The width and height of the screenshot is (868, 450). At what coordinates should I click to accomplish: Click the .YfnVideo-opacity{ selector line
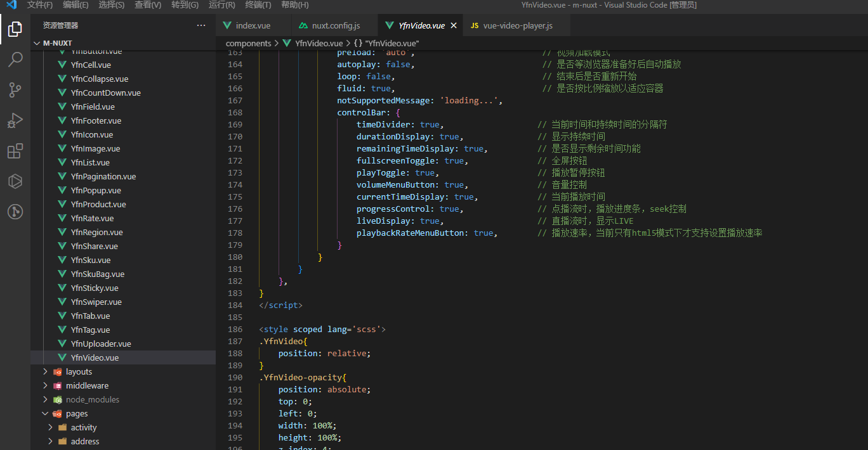point(303,378)
